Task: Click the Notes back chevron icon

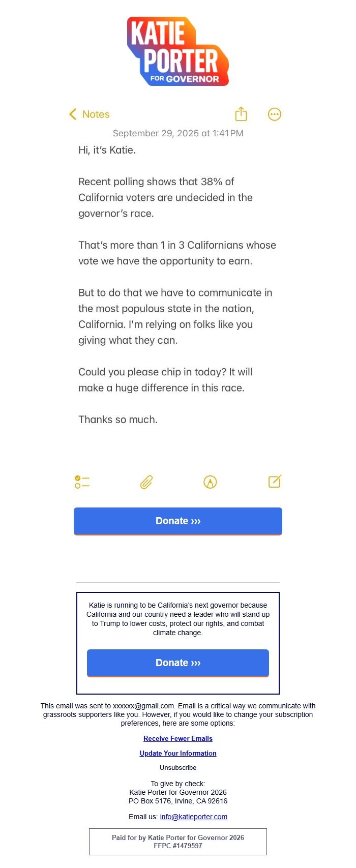Action: pyautogui.click(x=73, y=114)
